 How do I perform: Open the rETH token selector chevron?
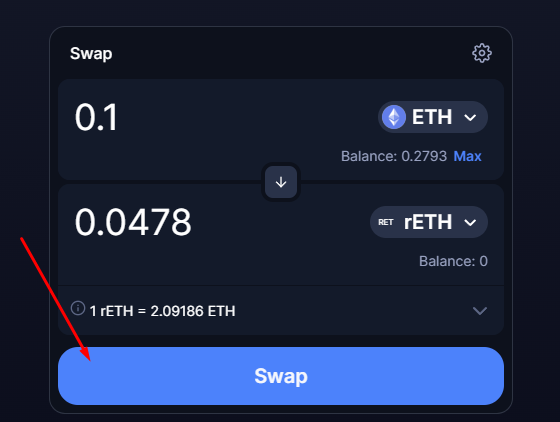pos(470,223)
